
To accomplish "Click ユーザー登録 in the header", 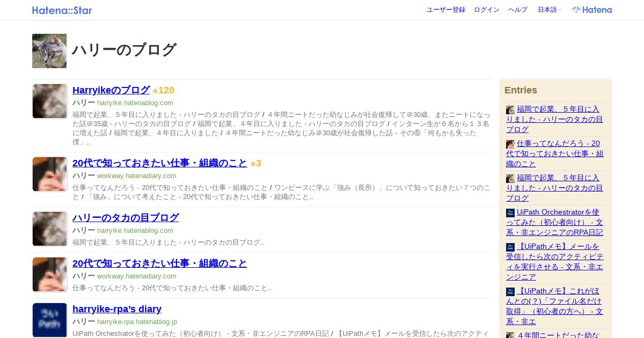I will [446, 10].
